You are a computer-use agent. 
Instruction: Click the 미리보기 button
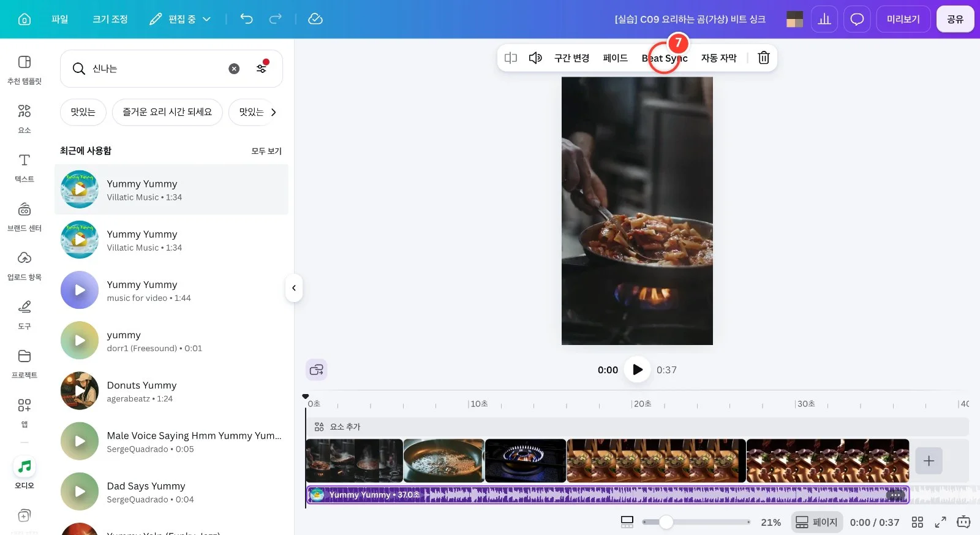point(903,19)
